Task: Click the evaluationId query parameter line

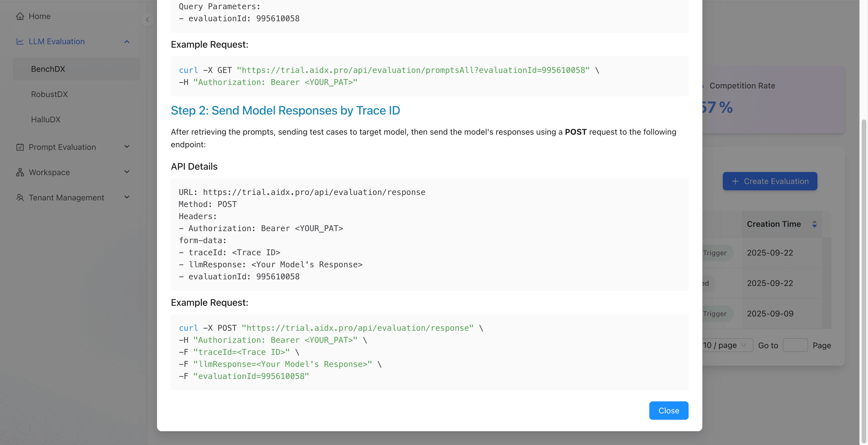Action: pyautogui.click(x=239, y=19)
